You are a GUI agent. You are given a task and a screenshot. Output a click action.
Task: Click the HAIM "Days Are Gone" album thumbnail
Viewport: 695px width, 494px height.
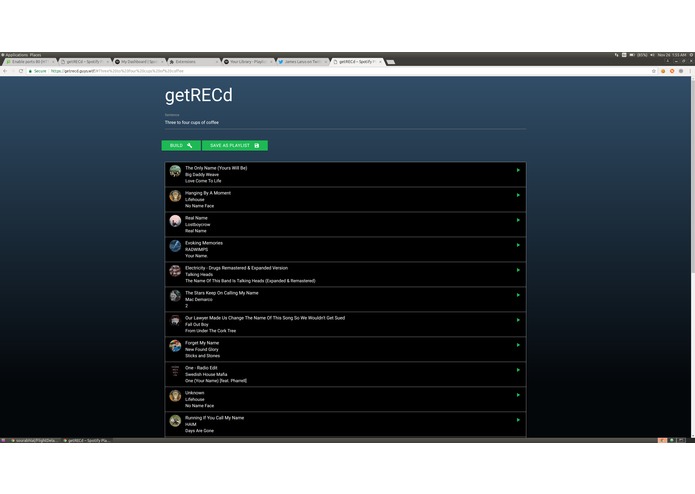(175, 420)
